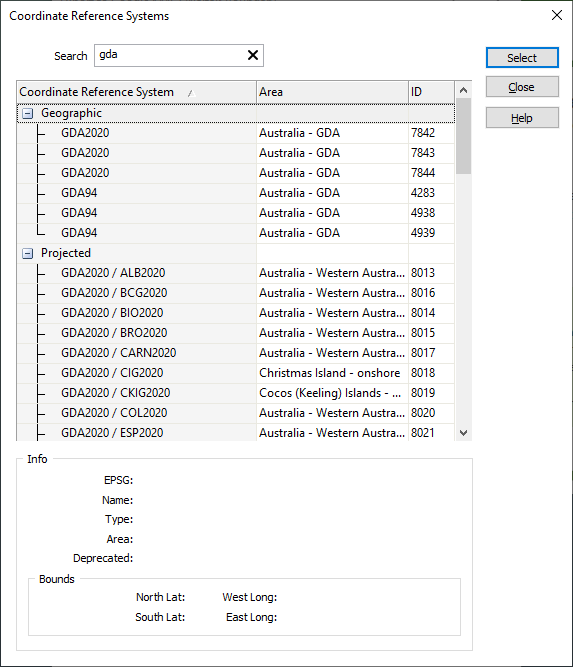Screen dimensions: 573x667
Task: Select GDA2020 with ID 7842
Action: coord(236,133)
